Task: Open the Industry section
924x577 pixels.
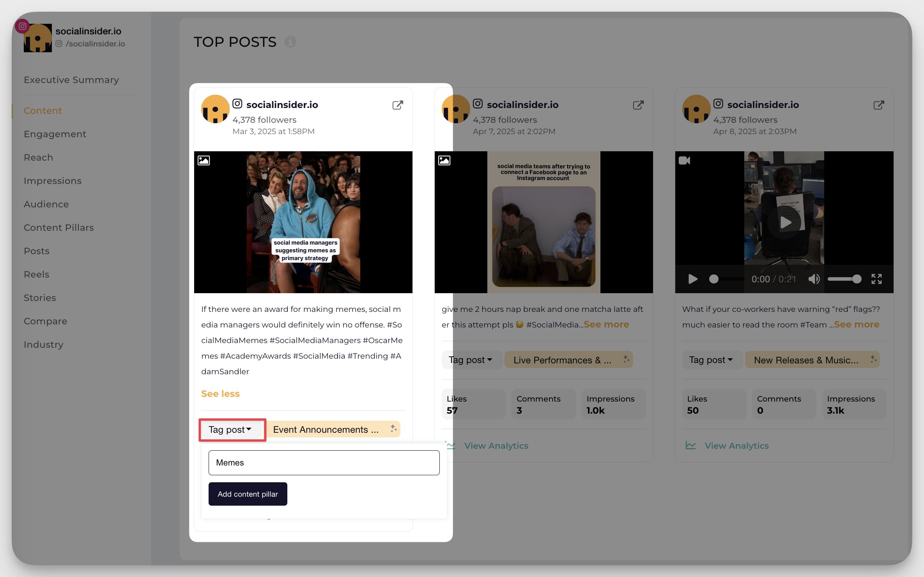Action: (x=44, y=345)
